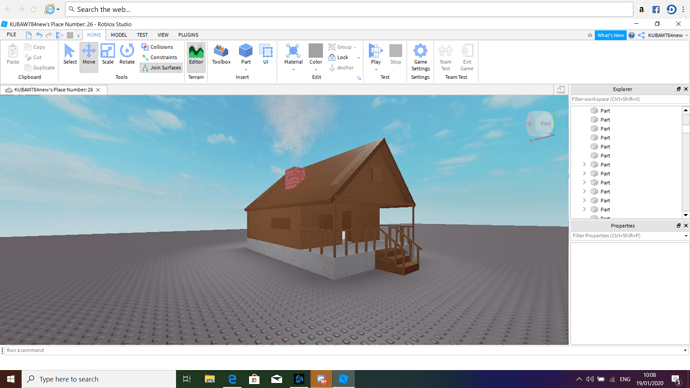The width and height of the screenshot is (690, 388).
Task: Pick the Rotate tool
Action: click(x=127, y=55)
